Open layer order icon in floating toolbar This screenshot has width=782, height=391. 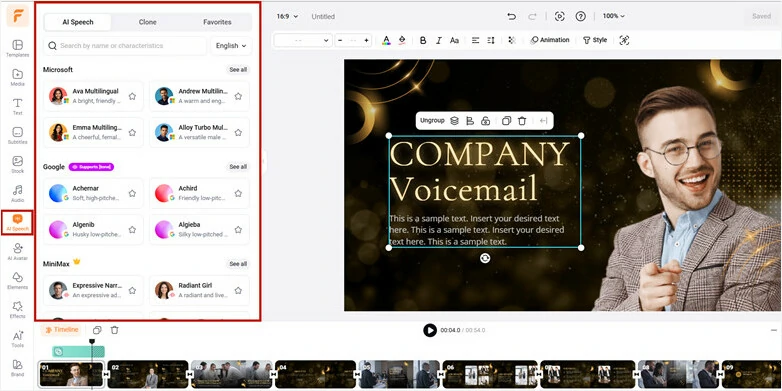click(x=454, y=121)
